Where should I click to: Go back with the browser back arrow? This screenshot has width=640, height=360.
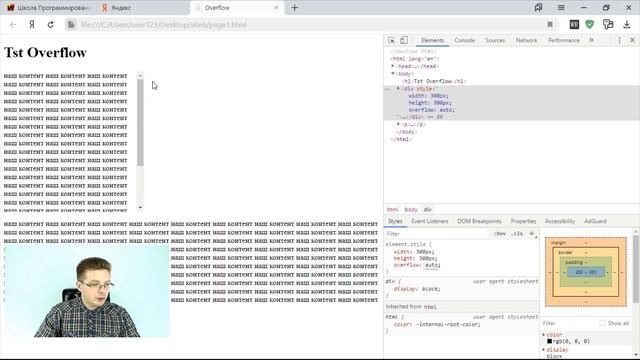(13, 24)
